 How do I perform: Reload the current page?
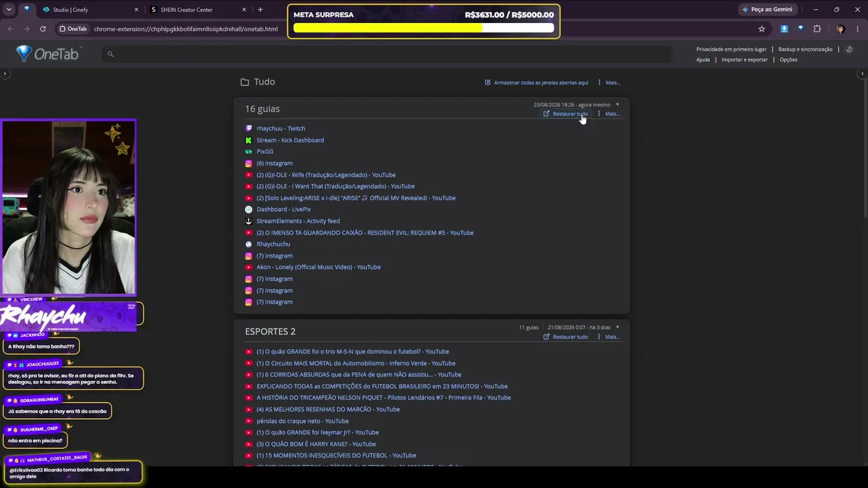point(43,29)
